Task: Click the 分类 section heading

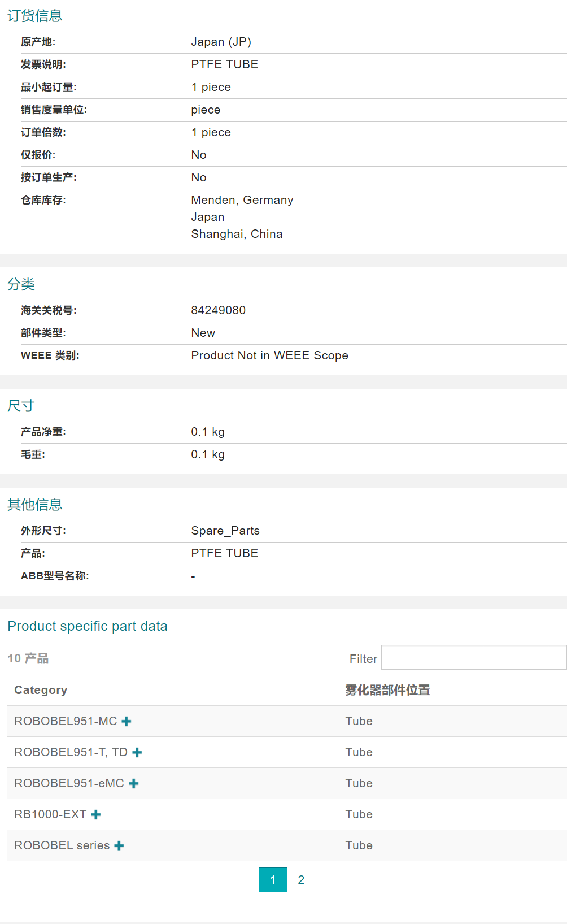Action: click(21, 284)
